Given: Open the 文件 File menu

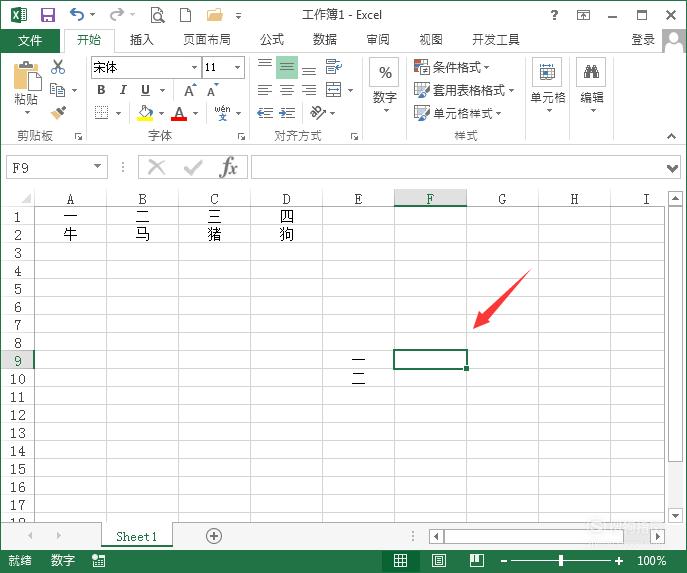Looking at the screenshot, I should pos(30,40).
